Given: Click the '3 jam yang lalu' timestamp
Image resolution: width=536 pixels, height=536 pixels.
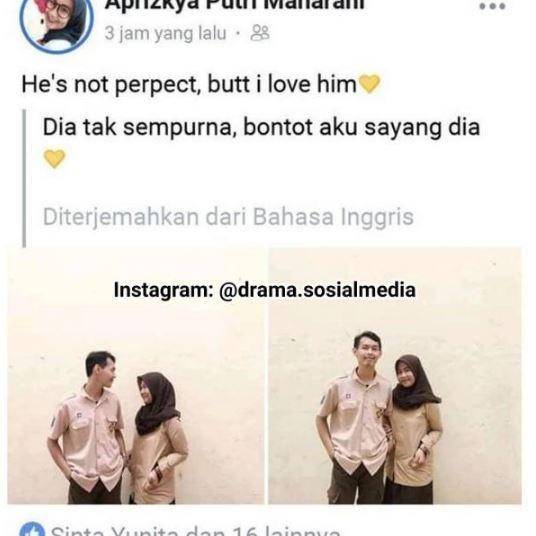Looking at the screenshot, I should (x=165, y=34).
